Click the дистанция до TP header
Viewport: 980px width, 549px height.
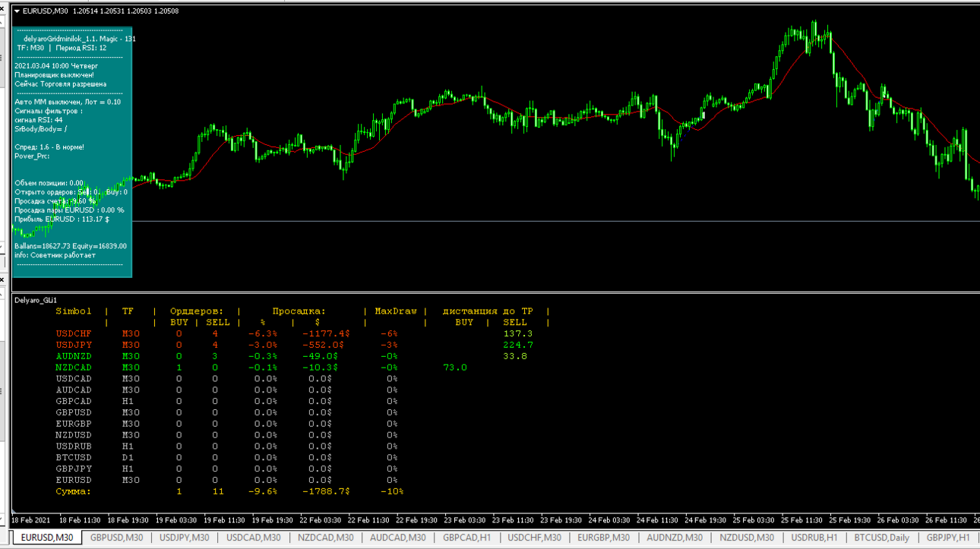click(x=488, y=311)
